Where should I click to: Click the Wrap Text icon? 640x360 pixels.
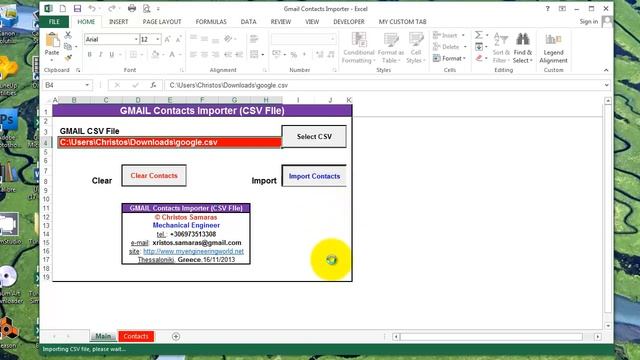pyautogui.click(x=254, y=39)
